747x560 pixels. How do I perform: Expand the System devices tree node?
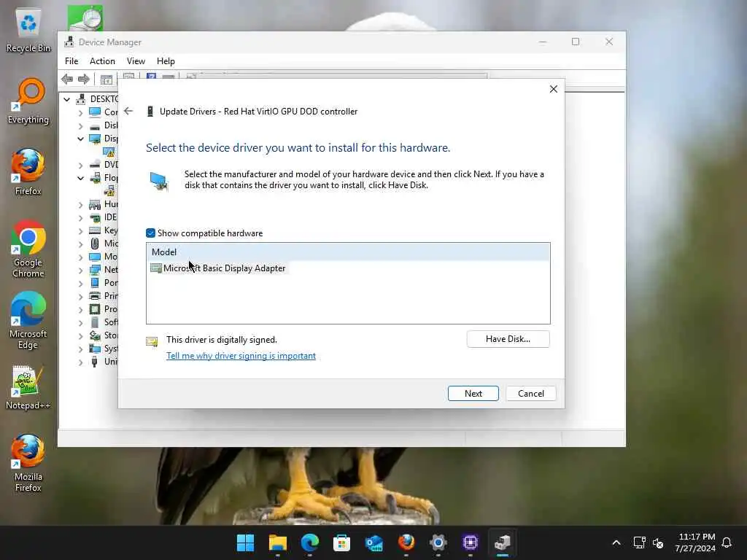pos(80,349)
